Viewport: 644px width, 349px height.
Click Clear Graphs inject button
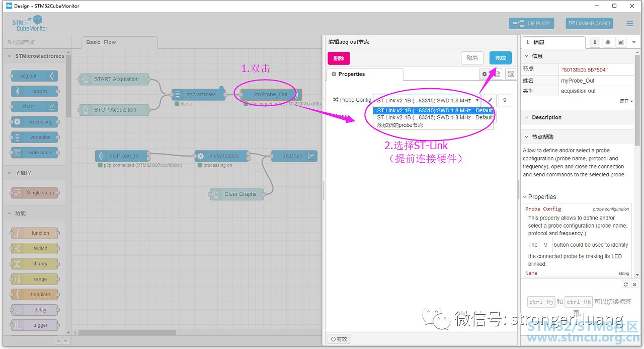click(x=215, y=194)
